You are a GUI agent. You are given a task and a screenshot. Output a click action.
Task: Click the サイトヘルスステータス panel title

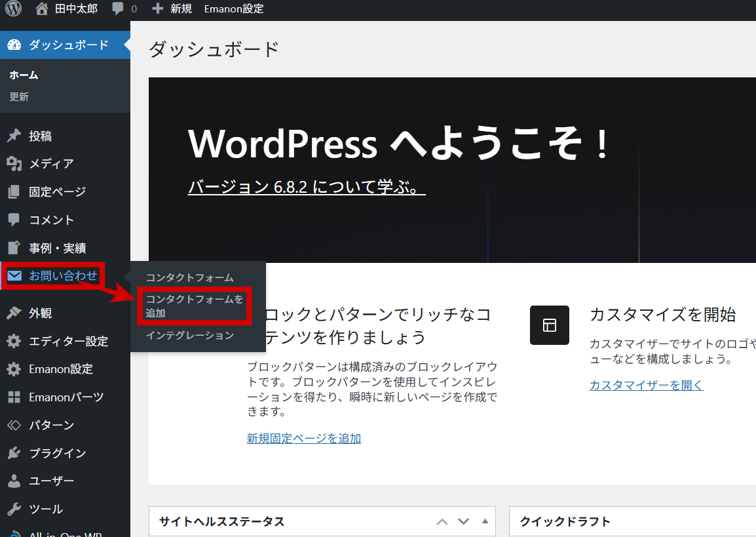222,521
